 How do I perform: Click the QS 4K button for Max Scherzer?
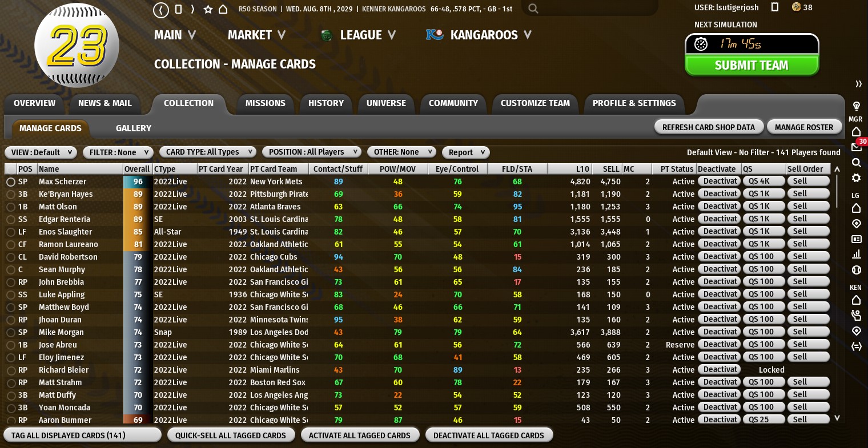763,181
